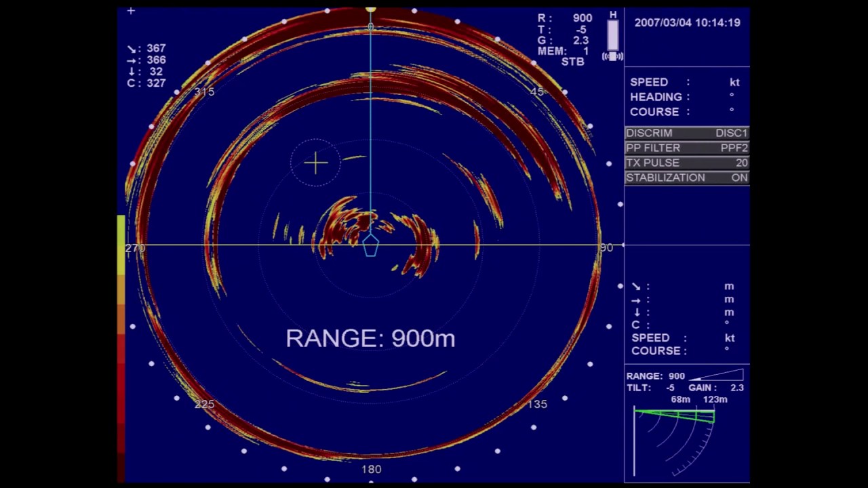This screenshot has height=488, width=868.
Task: Click the yellow heading marker at the top of the ring
Action: (370, 9)
